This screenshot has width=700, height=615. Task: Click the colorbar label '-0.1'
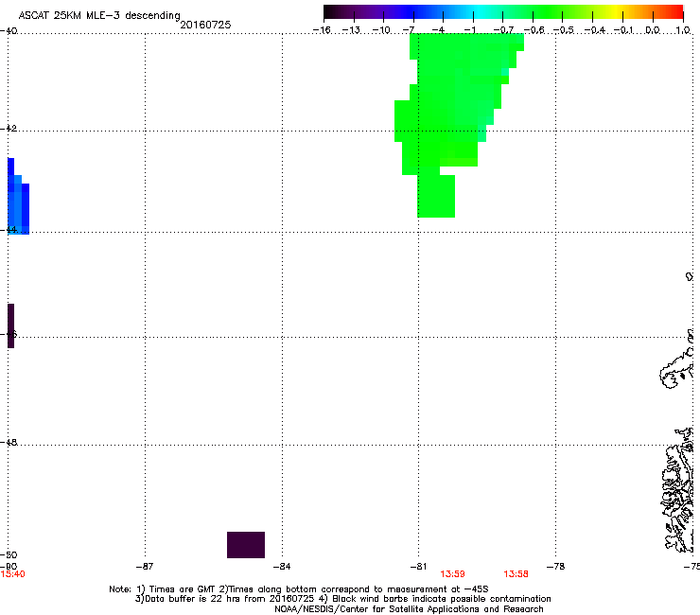[x=623, y=30]
